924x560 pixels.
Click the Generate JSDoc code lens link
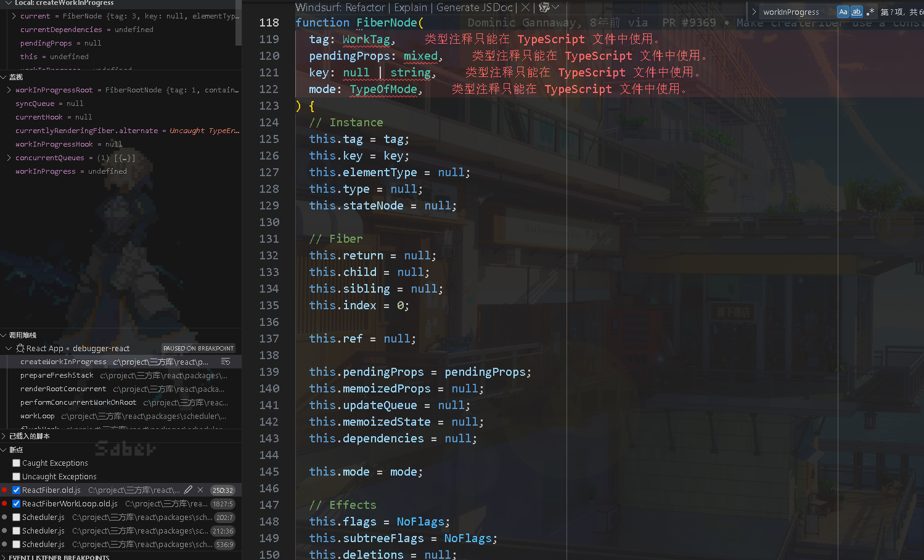coord(475,7)
